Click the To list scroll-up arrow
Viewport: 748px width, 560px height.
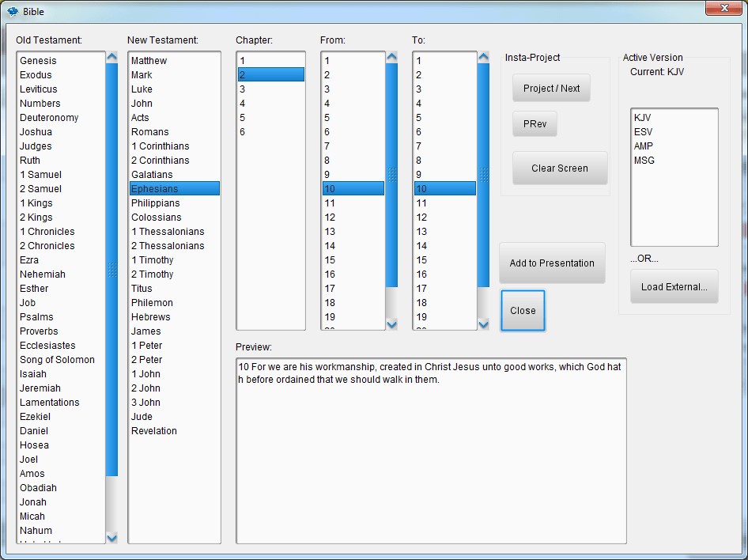[483, 58]
